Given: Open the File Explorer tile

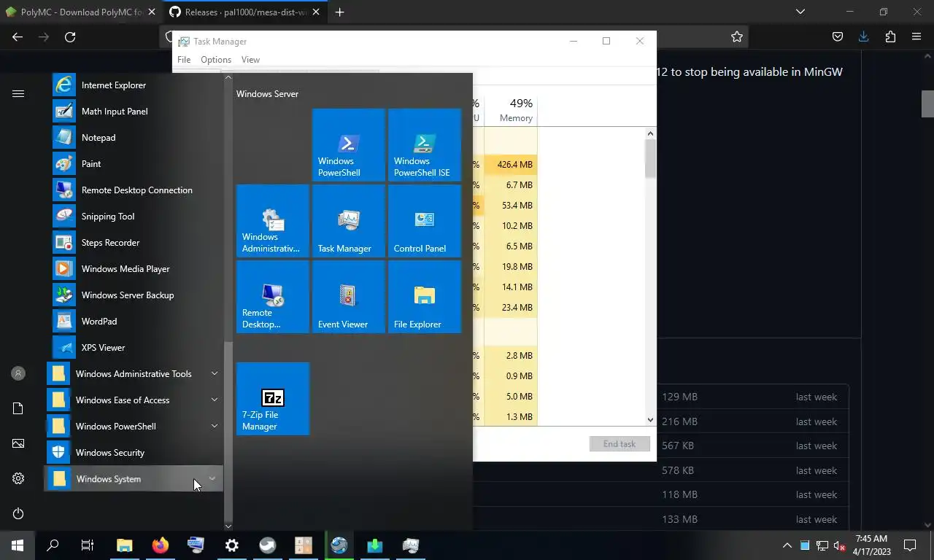Looking at the screenshot, I should pos(425,296).
